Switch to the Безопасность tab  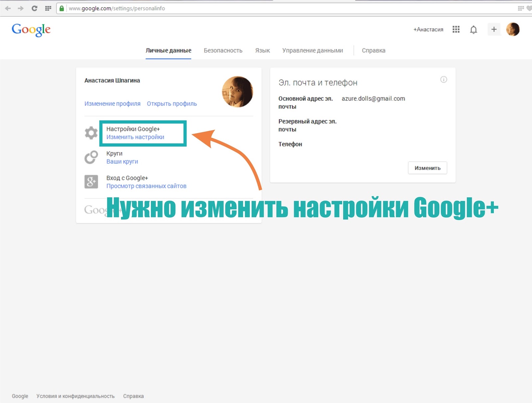(223, 51)
